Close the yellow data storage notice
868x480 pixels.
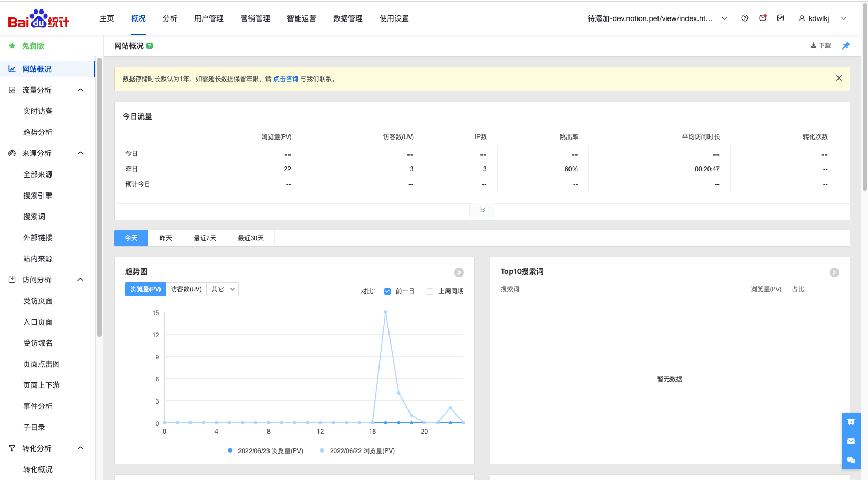pyautogui.click(x=839, y=78)
